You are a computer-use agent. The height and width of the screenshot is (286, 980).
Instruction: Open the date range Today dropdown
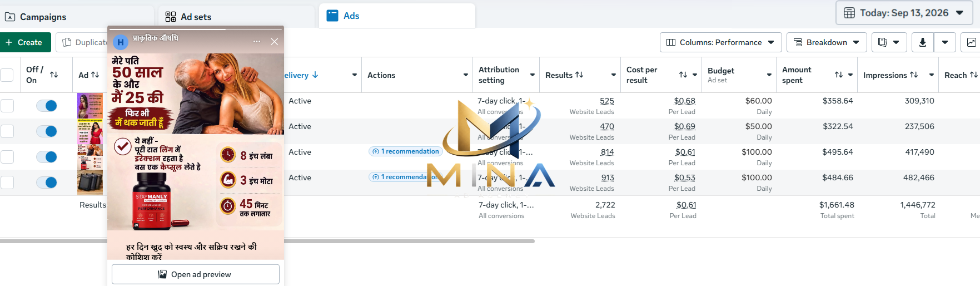[x=904, y=13]
